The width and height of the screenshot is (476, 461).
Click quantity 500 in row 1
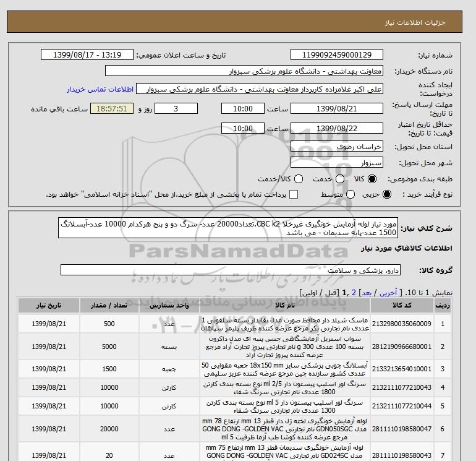click(x=109, y=324)
